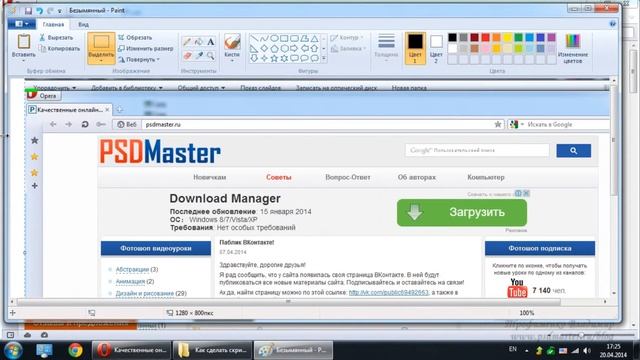Viewport: 640px width, 360px height.
Task: Activate the Цвет 2 background color
Action: point(436,48)
